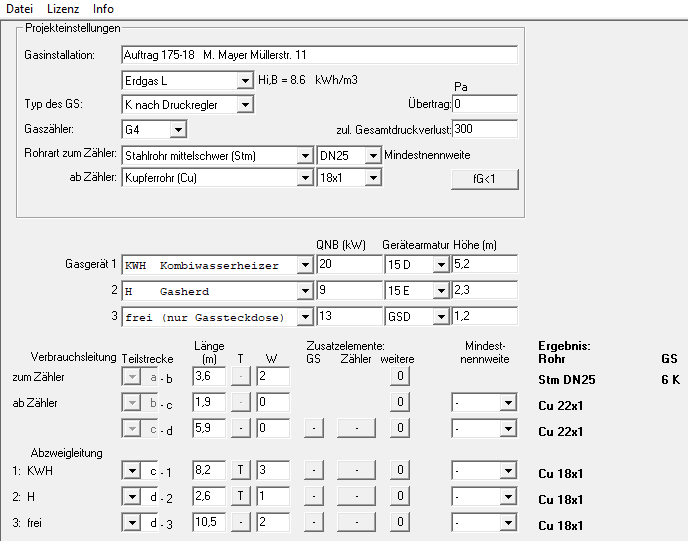Click the Länge field for a-b
The height and width of the screenshot is (541, 688).
[x=209, y=376]
